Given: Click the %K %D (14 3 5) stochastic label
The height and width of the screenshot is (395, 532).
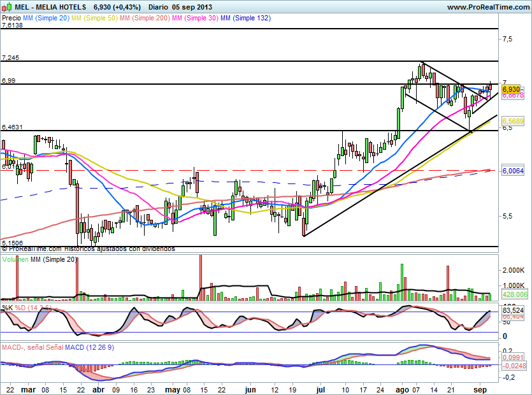Looking at the screenshot, I should 27,308.
